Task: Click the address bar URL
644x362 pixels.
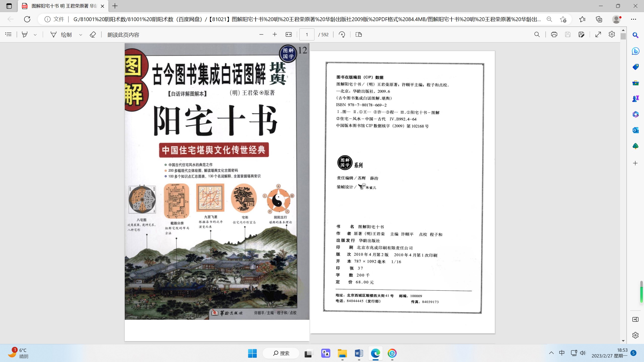Action: pyautogui.click(x=307, y=19)
